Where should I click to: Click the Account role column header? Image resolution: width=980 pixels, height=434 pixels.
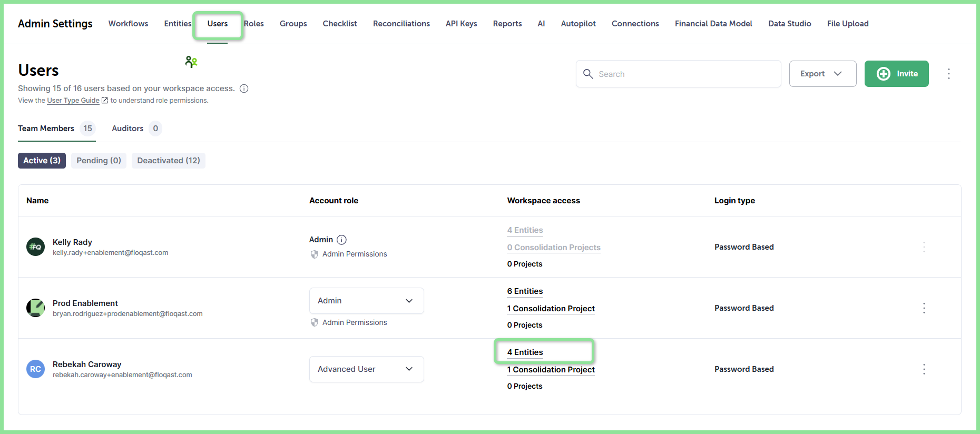(x=334, y=201)
